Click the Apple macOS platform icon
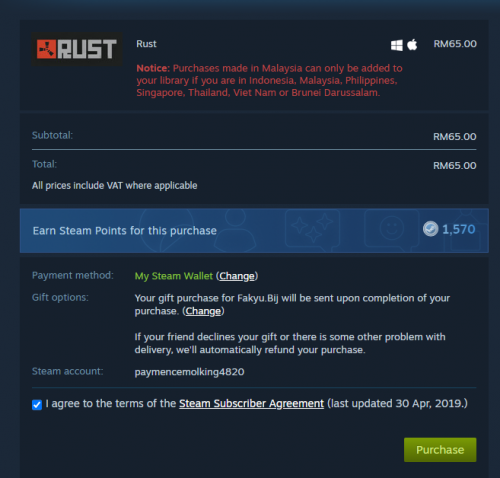The image size is (500, 478). [412, 44]
